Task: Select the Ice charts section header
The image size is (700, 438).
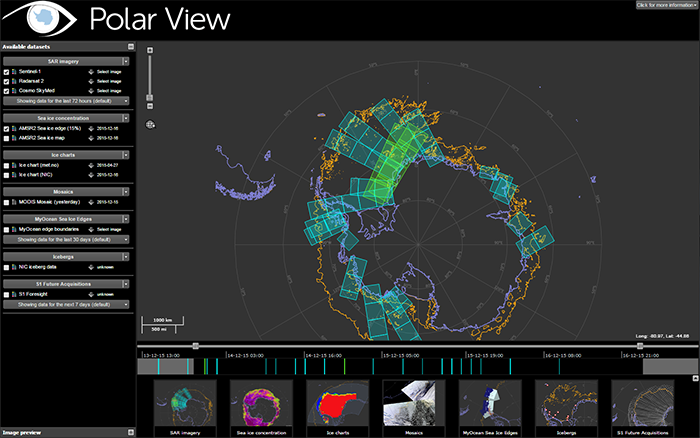Action: click(63, 154)
